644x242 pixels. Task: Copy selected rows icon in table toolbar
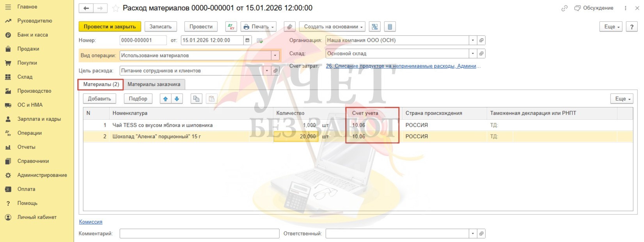point(196,99)
